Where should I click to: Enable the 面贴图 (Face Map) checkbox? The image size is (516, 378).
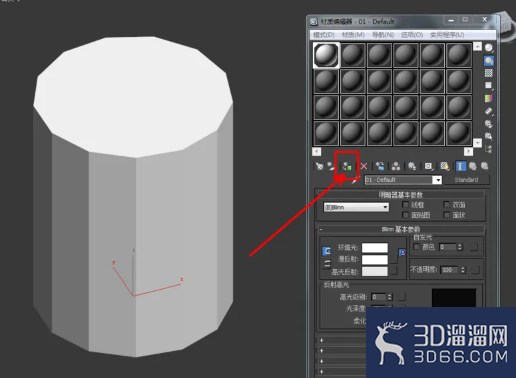[405, 215]
